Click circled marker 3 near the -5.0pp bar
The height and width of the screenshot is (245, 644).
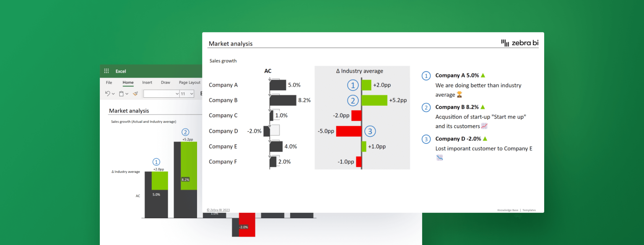pos(370,131)
